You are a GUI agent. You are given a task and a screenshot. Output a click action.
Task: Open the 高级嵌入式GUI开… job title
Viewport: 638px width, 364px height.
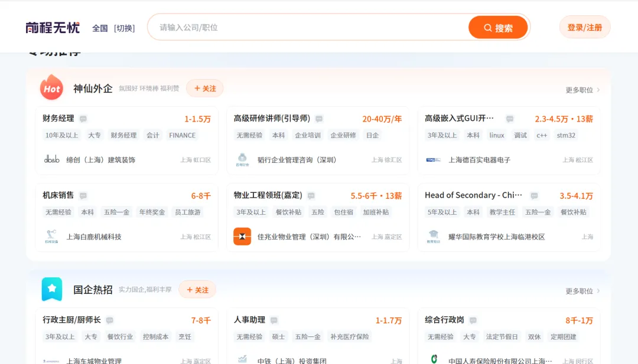click(x=460, y=118)
